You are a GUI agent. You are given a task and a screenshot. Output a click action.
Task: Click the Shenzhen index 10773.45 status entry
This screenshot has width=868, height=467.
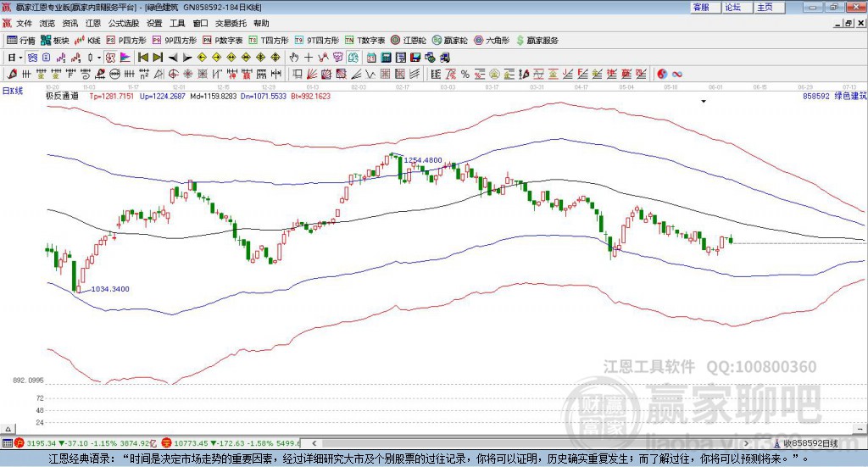[231, 443]
